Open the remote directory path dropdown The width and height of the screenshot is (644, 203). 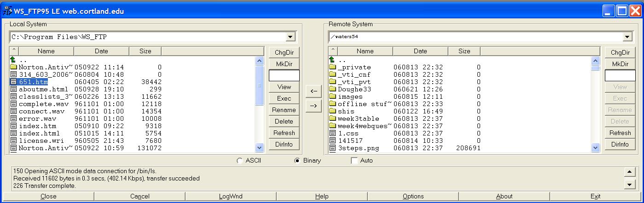(627, 37)
